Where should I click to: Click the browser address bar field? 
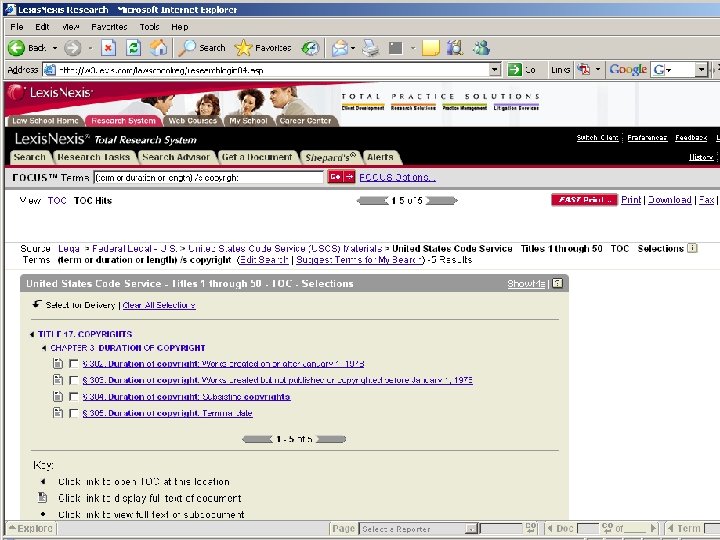pos(266,70)
